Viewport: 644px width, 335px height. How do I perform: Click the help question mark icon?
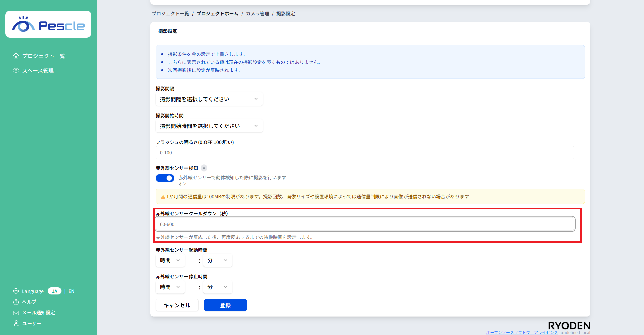[16, 302]
